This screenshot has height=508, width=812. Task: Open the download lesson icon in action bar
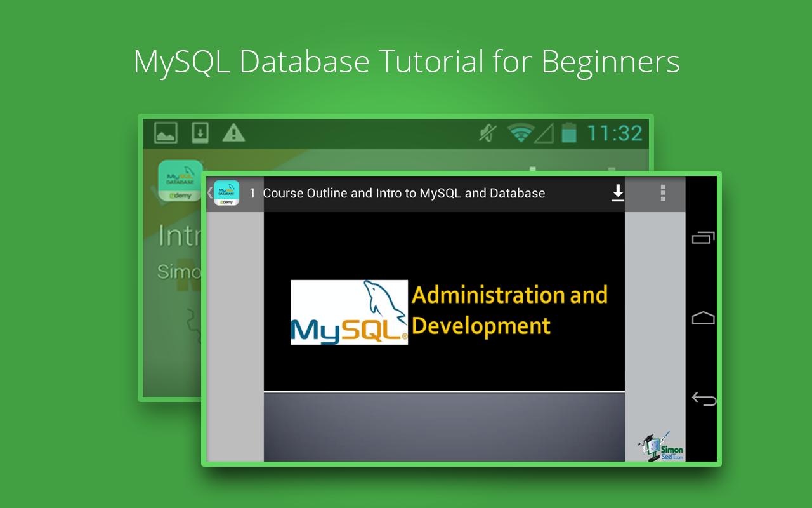pyautogui.click(x=617, y=192)
